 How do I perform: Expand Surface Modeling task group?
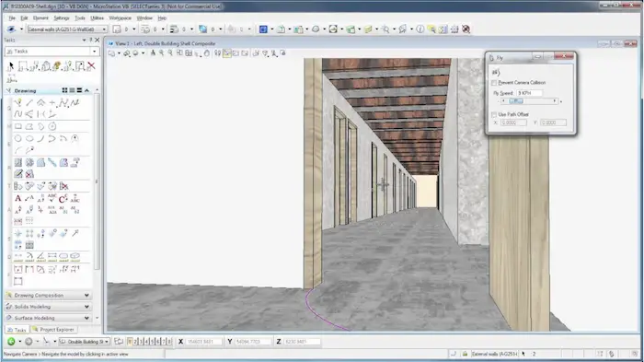point(86,318)
